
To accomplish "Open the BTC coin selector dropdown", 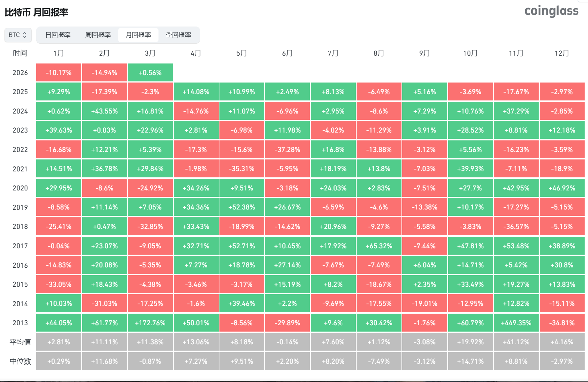I will (18, 35).
